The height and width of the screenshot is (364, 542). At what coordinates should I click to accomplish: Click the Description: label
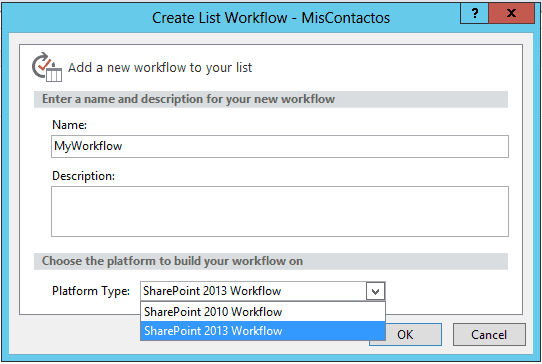click(83, 176)
